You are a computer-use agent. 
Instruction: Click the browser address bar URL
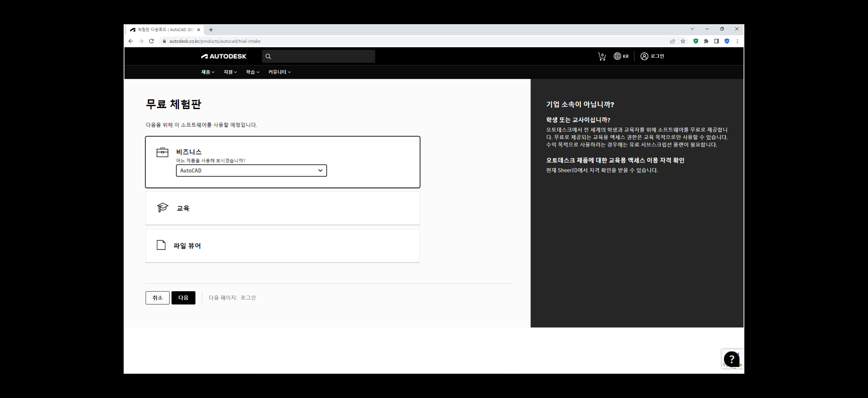215,41
